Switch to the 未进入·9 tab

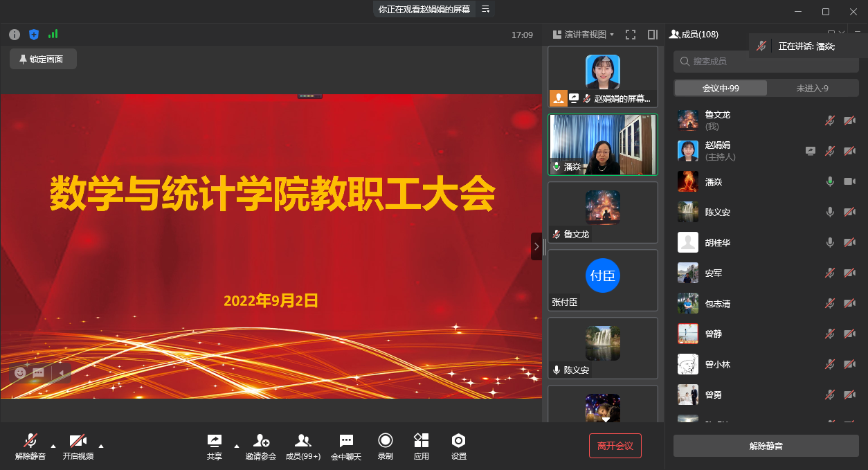pyautogui.click(x=812, y=88)
